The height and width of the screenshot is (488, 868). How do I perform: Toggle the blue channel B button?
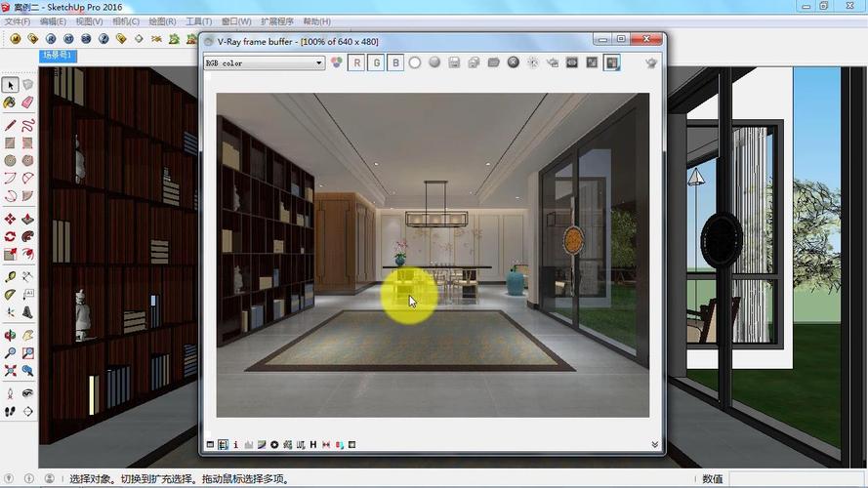click(395, 62)
